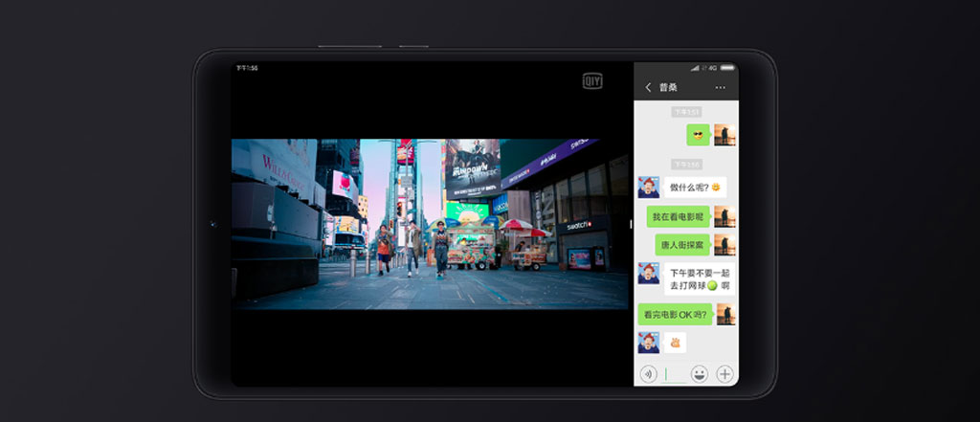Tap the green "唐人街探案" message
Viewport: 980px width, 422px height.
[x=682, y=245]
